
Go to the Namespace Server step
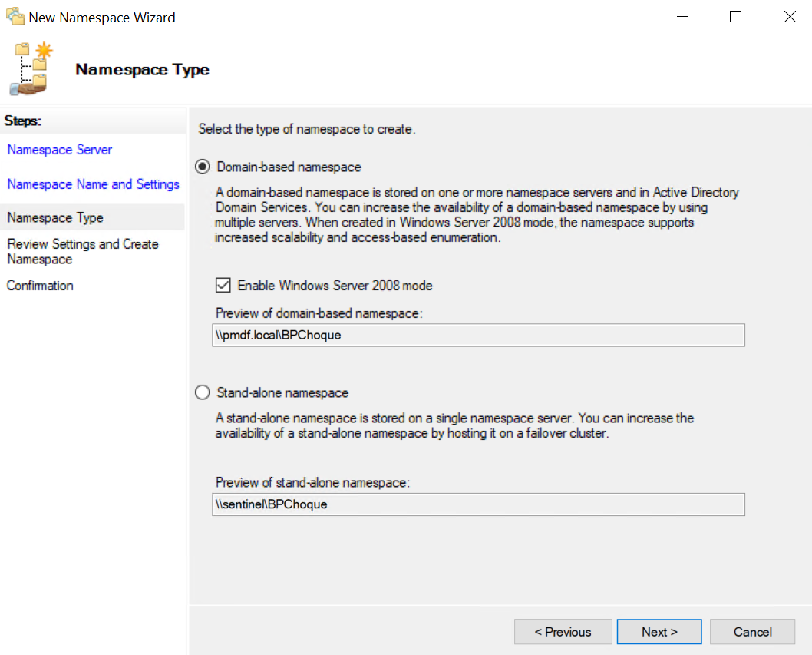click(x=60, y=150)
